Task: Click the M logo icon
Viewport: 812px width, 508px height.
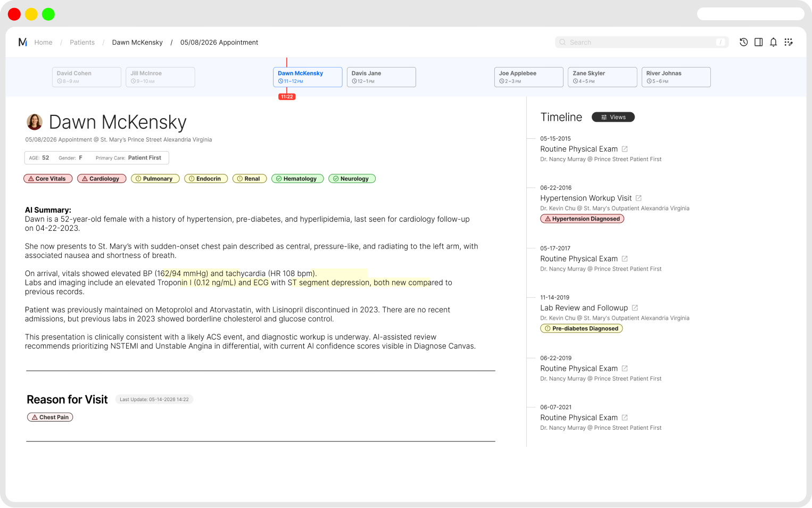Action: coord(22,42)
